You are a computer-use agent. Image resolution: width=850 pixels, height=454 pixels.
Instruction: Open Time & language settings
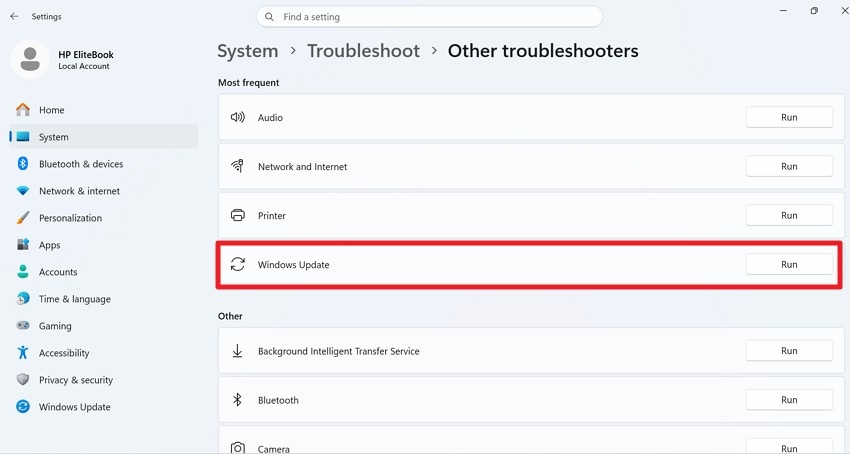pos(104,299)
